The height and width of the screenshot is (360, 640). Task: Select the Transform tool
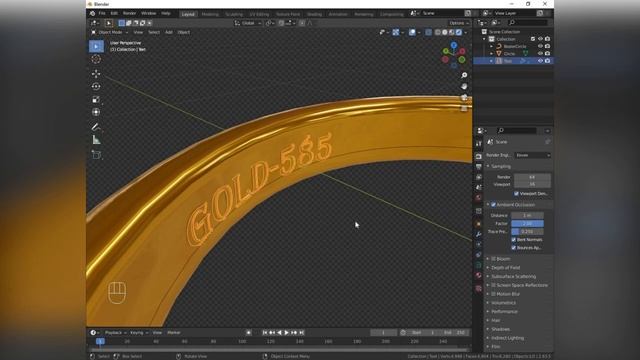coord(96,112)
